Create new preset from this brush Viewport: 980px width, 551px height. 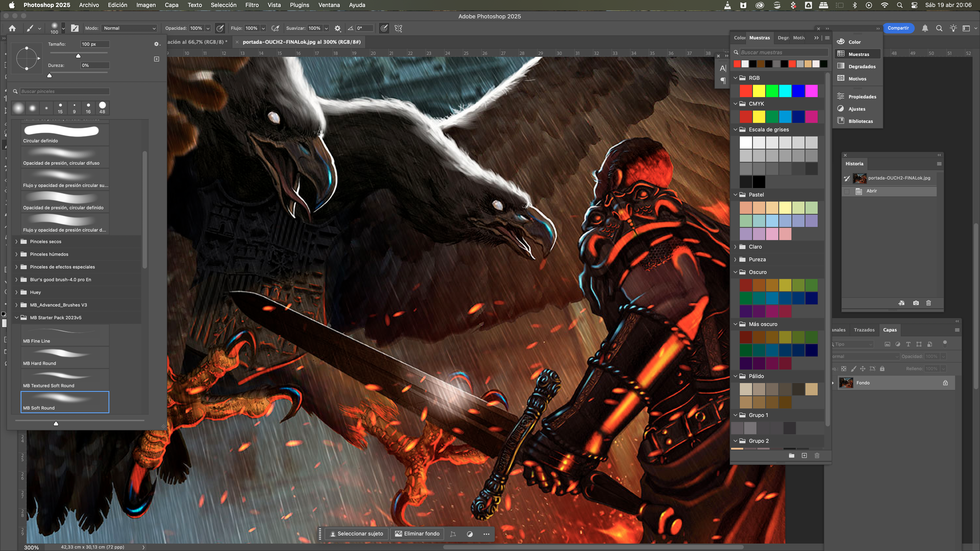156,59
